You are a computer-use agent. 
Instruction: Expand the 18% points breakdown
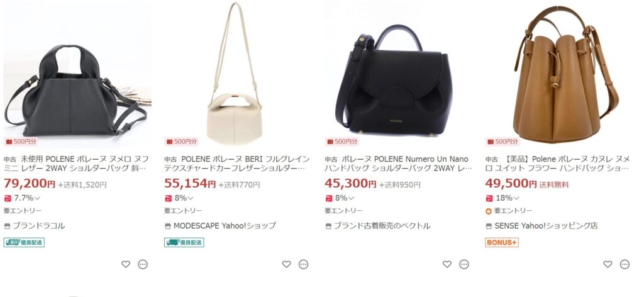coord(516,198)
